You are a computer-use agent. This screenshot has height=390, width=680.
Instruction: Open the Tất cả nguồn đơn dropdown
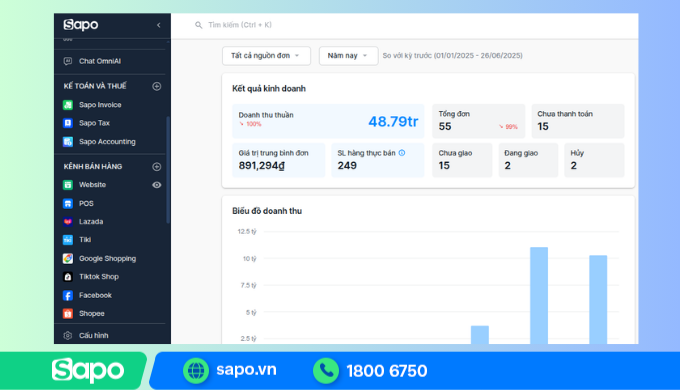pyautogui.click(x=266, y=56)
